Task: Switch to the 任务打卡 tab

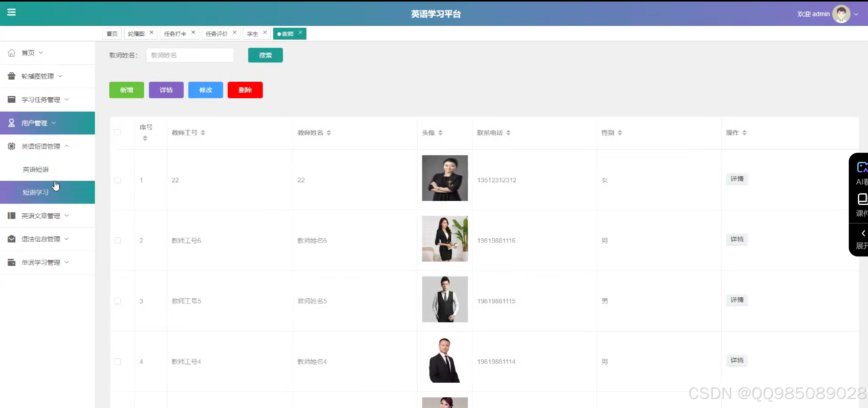Action: coord(175,33)
